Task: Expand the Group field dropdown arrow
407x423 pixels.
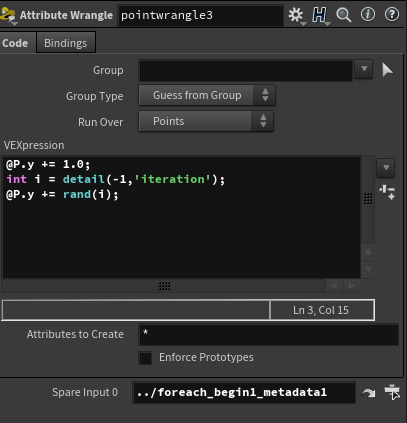Action: tap(364, 69)
